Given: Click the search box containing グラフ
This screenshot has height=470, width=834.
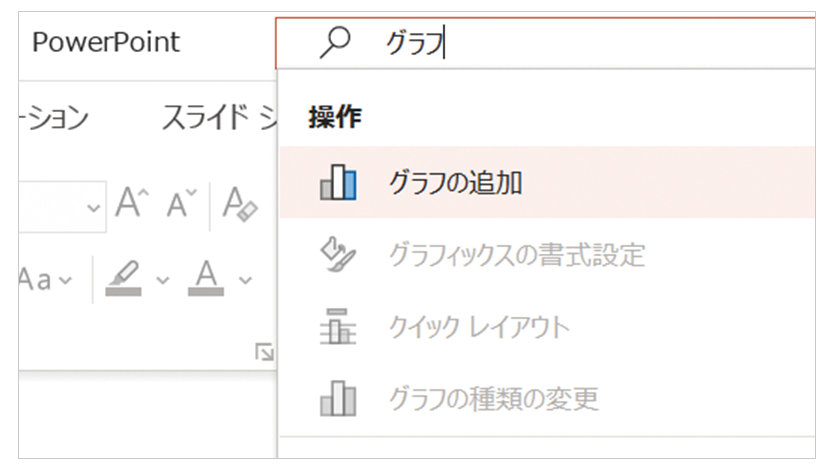Looking at the screenshot, I should [x=545, y=43].
